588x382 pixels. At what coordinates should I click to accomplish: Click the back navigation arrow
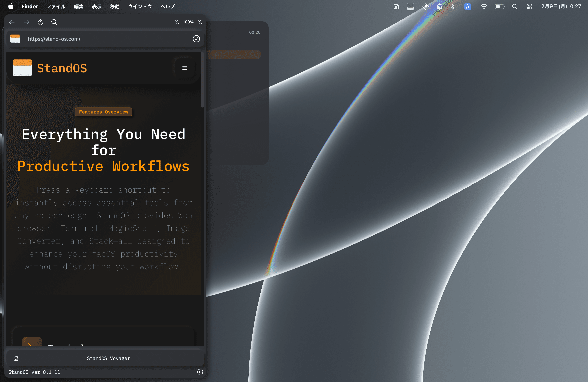(x=12, y=22)
